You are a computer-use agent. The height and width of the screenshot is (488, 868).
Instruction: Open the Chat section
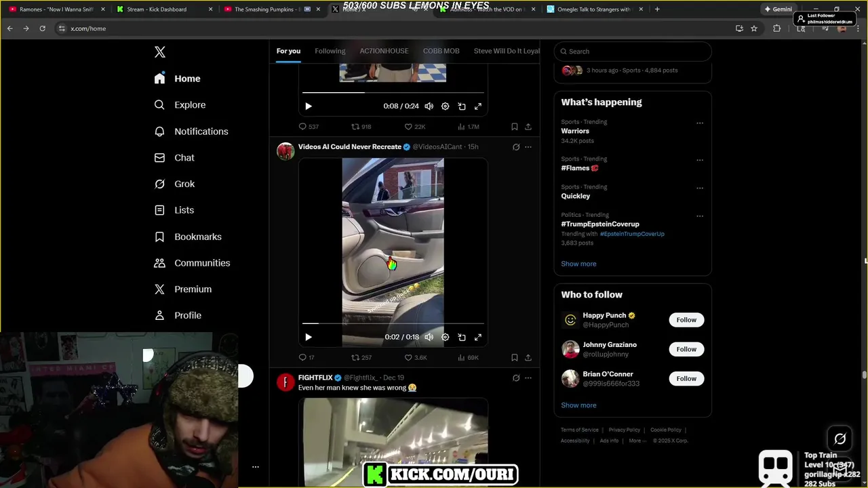pyautogui.click(x=174, y=157)
